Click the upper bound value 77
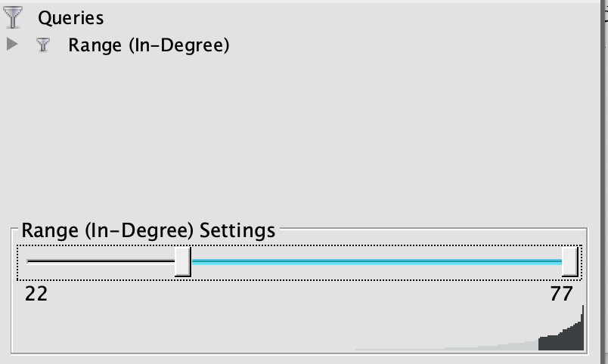Screen dimensions: 608x364 pos(561,294)
